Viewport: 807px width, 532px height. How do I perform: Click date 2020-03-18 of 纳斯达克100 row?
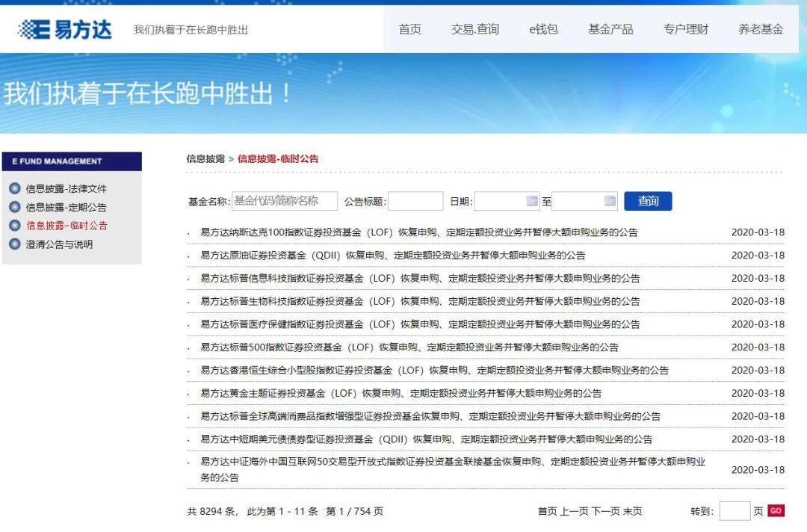[758, 232]
